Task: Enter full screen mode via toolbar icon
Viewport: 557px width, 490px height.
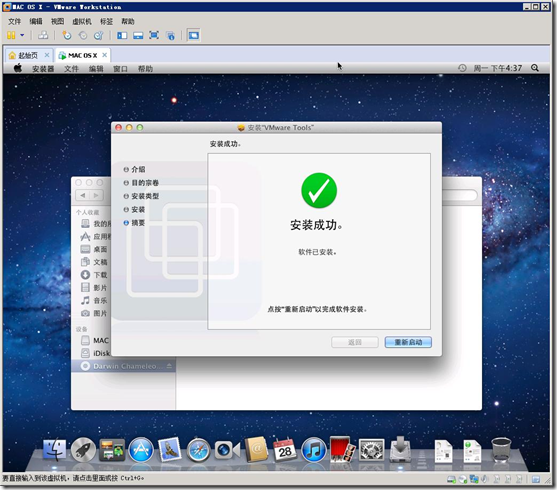Action: [x=154, y=35]
